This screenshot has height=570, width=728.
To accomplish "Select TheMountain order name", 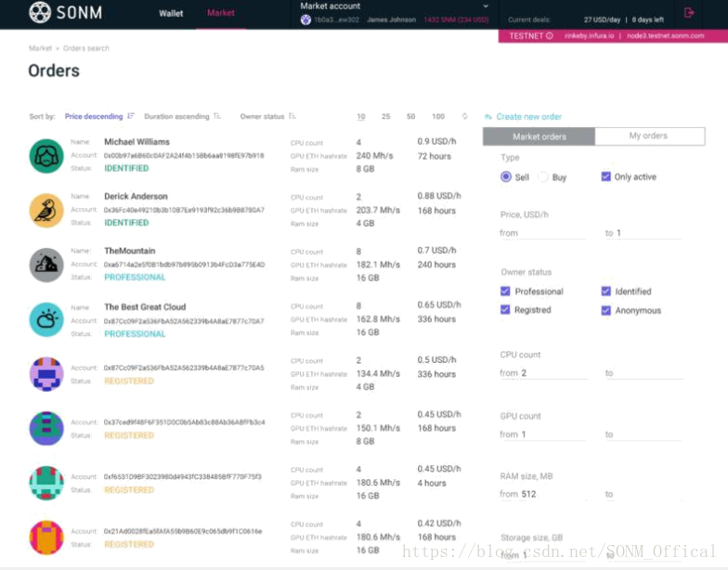I will pos(130,251).
